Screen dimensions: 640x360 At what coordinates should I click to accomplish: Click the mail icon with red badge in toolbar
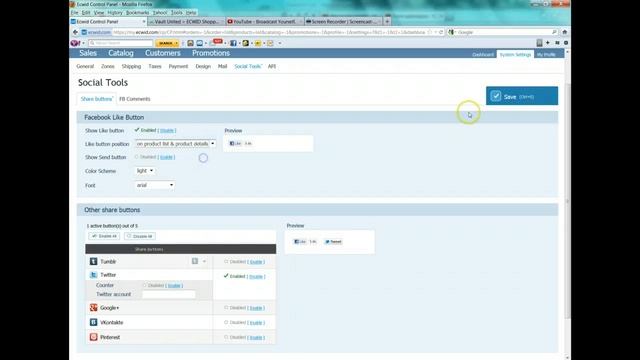point(216,42)
